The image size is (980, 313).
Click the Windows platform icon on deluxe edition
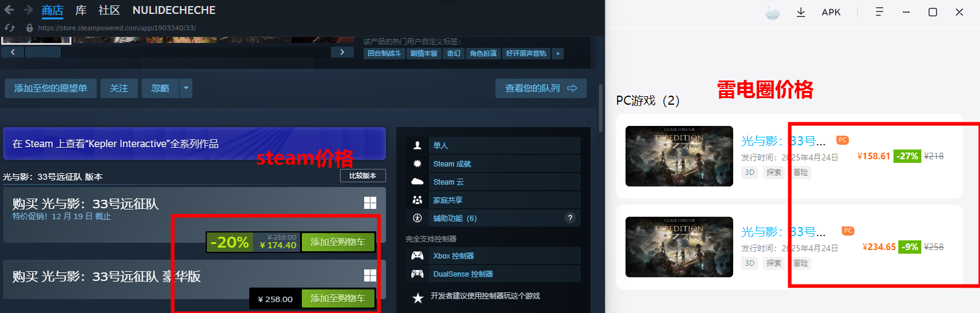pos(370,275)
